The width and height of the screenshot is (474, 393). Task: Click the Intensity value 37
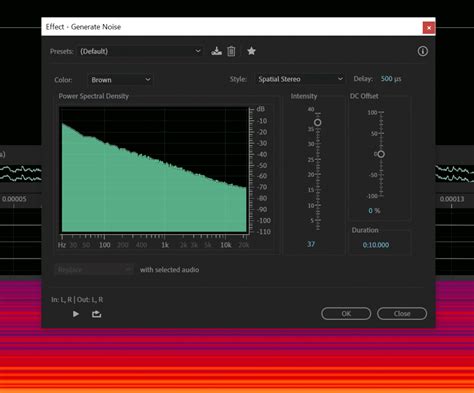(311, 244)
